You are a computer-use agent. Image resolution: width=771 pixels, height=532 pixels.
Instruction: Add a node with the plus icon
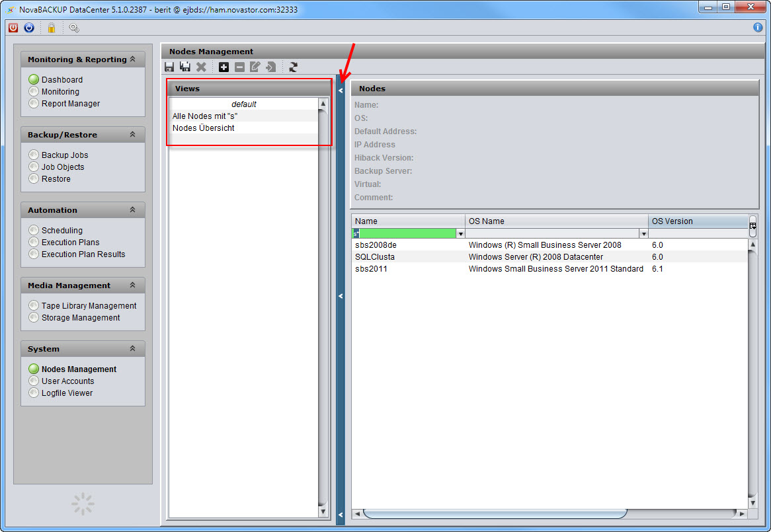(223, 67)
